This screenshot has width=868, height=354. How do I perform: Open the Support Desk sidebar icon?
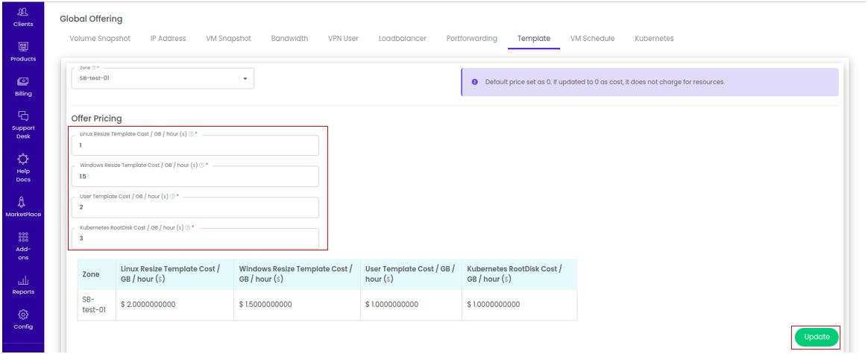point(22,116)
